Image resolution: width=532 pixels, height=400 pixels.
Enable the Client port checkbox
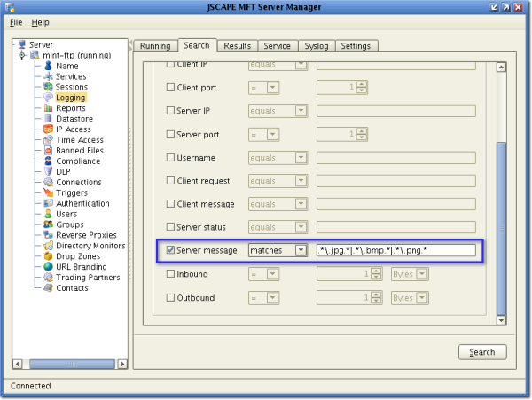pos(170,87)
